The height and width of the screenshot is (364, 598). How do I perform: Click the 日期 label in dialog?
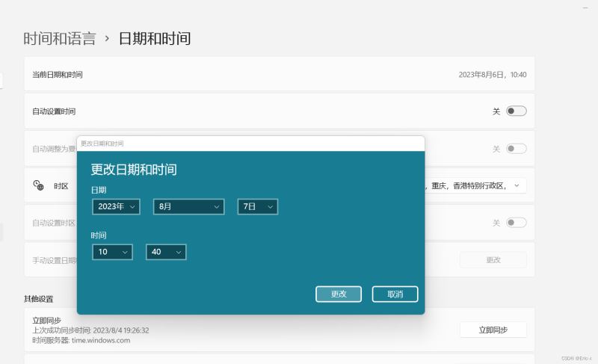99,190
